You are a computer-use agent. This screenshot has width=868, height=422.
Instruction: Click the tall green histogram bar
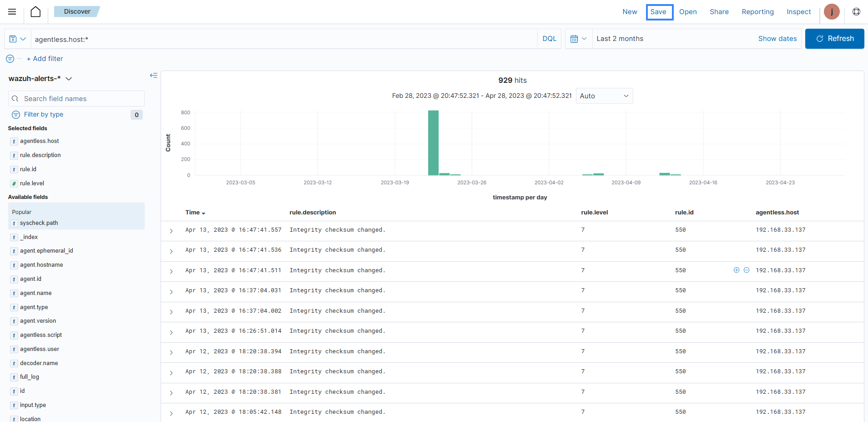click(433, 143)
